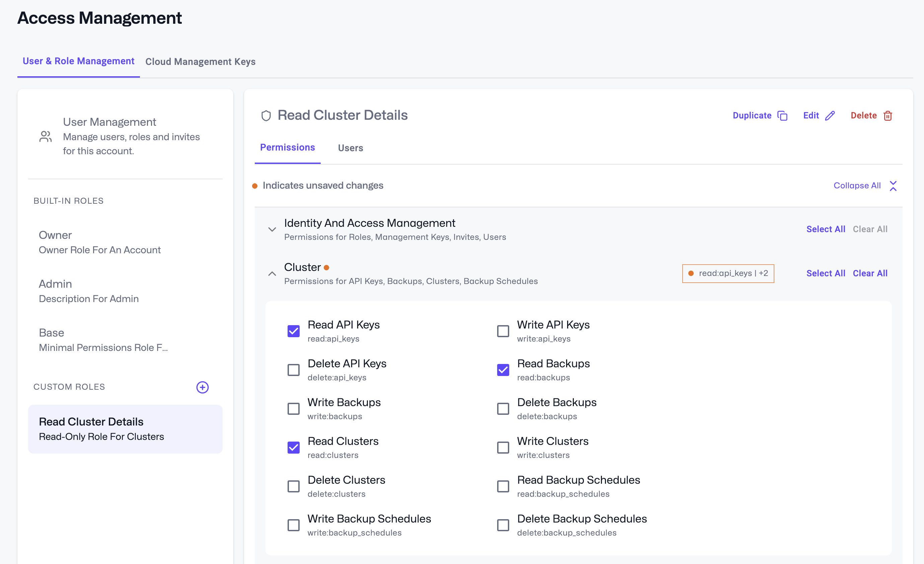Click the Edit pencil icon

(x=830, y=116)
